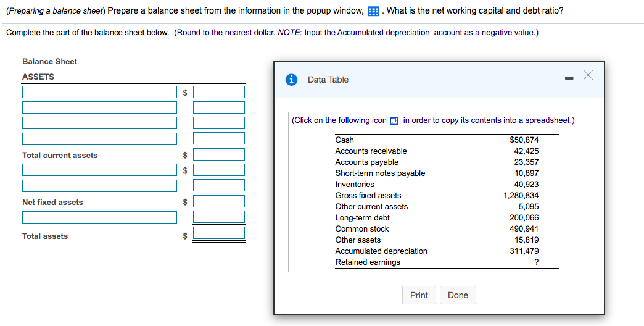Click the Total assets label

pos(45,236)
